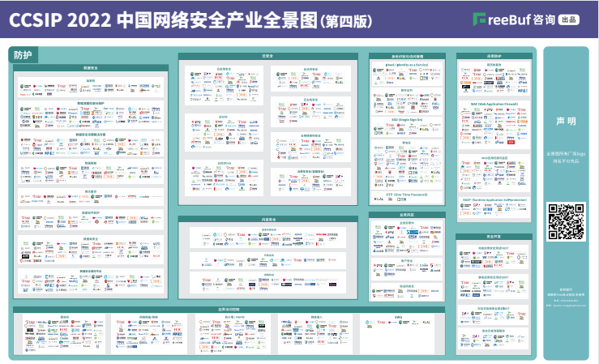Click the IDaaS (Identity as a Service) label
The height and width of the screenshot is (364, 599).
tap(407, 64)
